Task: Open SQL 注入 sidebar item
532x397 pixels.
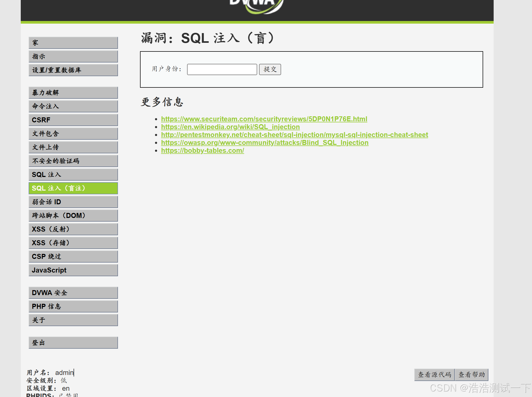Action: (73, 175)
